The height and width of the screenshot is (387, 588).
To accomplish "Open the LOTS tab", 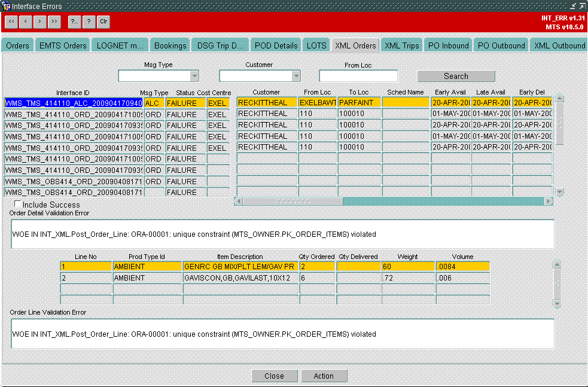I will tap(316, 45).
